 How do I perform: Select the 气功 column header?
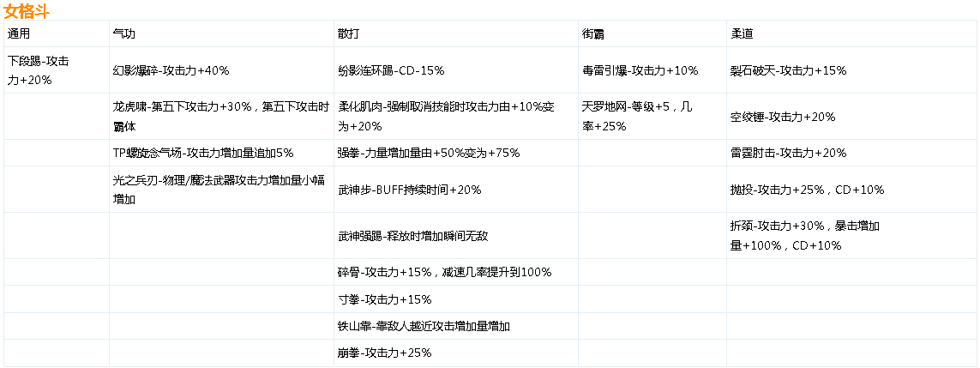pyautogui.click(x=221, y=33)
